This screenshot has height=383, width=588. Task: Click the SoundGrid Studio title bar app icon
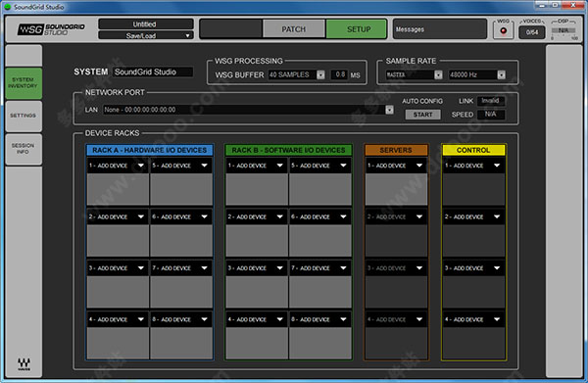7,7
